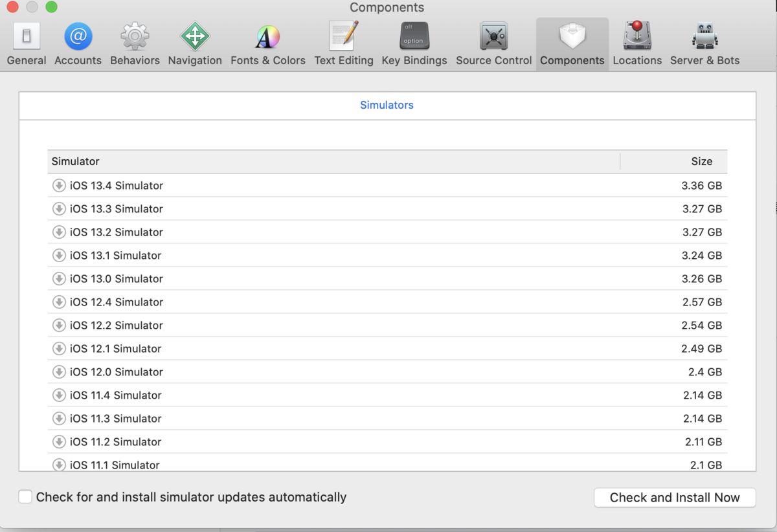Download the iOS 11.3 Simulator
The width and height of the screenshot is (777, 532).
(x=59, y=419)
